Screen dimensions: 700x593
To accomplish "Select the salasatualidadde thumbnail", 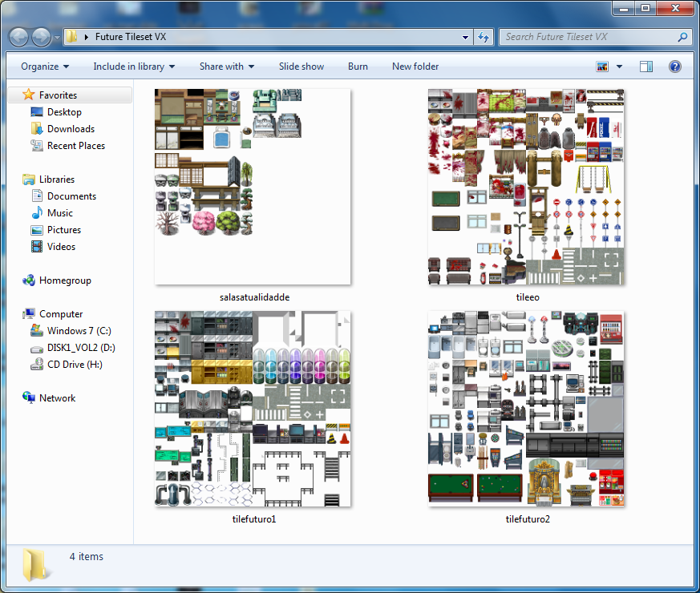I will click(x=253, y=187).
